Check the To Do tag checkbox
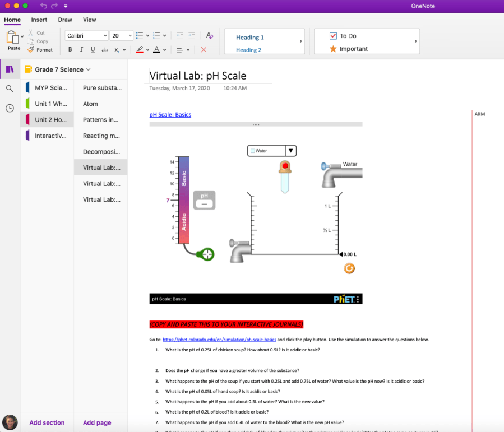This screenshot has height=432, width=504. click(x=333, y=36)
